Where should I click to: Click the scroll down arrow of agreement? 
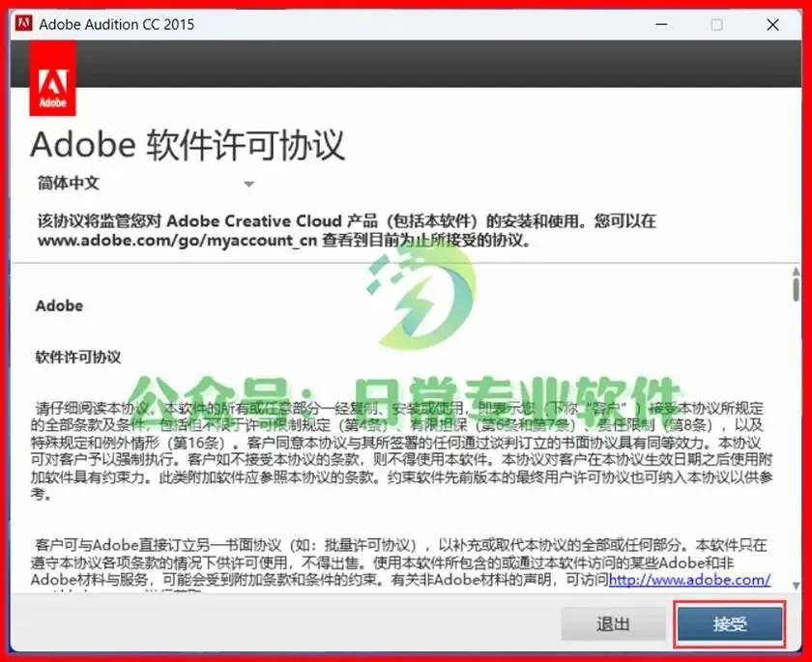coord(796,586)
